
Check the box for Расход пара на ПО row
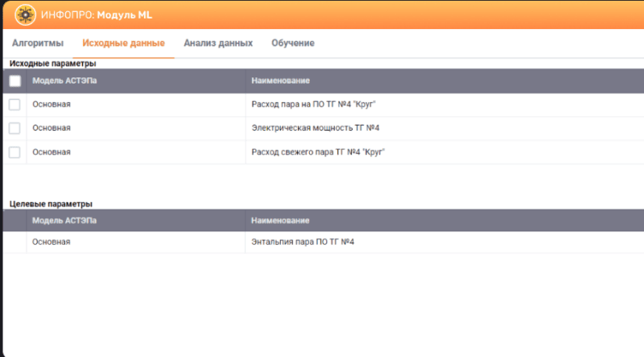14,105
